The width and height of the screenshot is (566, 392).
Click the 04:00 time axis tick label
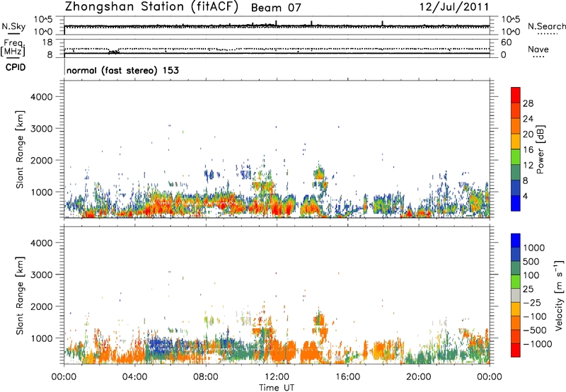[x=135, y=377]
